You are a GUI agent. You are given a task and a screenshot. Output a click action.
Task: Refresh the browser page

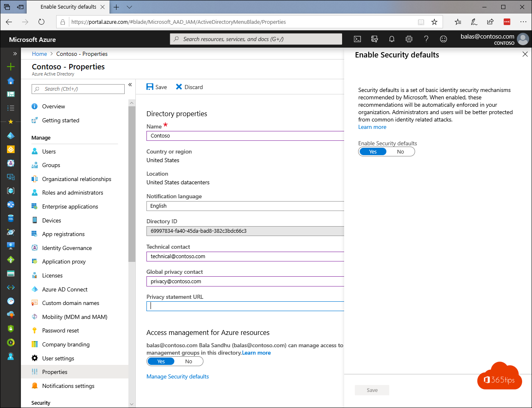41,22
